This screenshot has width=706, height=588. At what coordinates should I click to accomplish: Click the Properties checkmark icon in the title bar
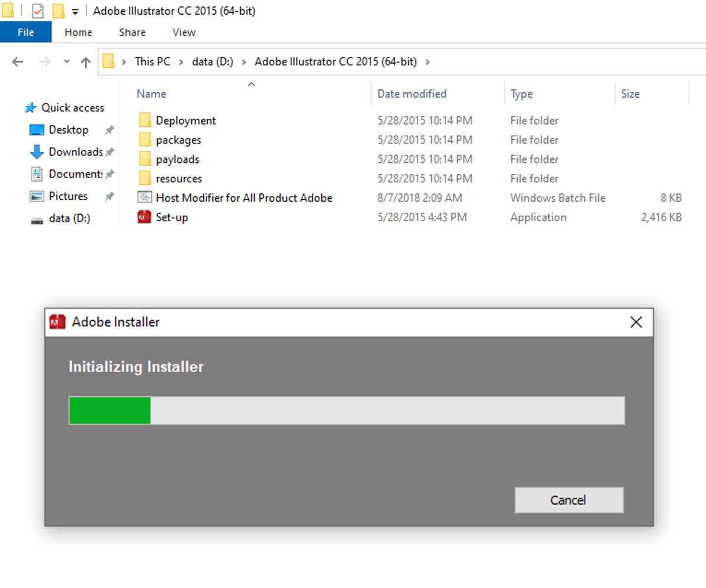point(38,11)
